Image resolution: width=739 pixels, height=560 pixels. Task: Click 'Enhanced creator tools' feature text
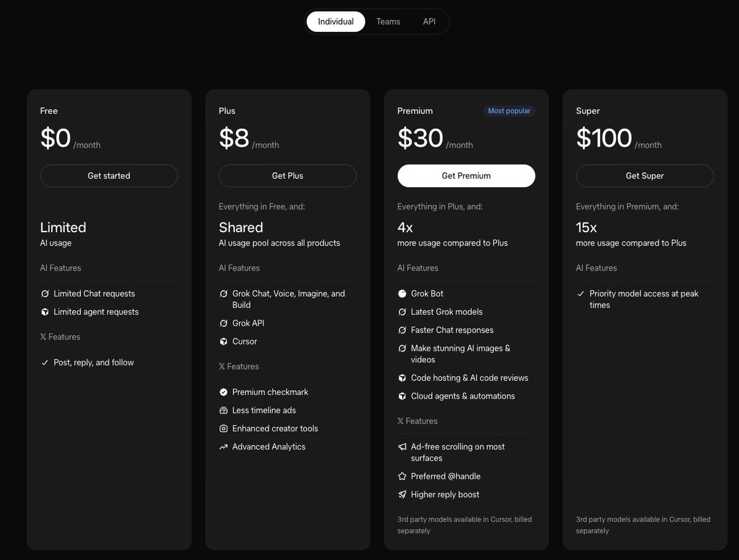(275, 428)
